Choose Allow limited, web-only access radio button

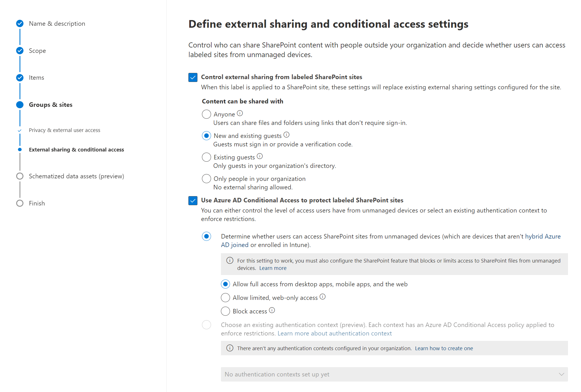coord(225,298)
